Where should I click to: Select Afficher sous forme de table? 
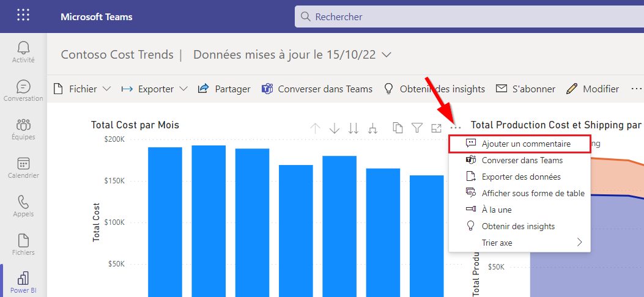[520, 193]
